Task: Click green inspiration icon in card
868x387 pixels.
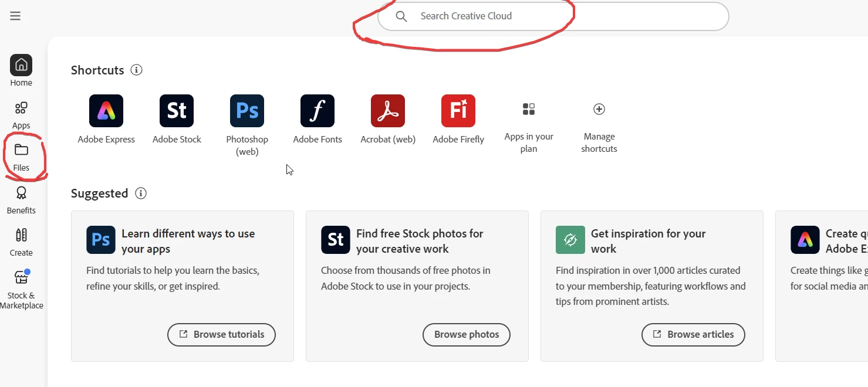Action: [x=570, y=240]
